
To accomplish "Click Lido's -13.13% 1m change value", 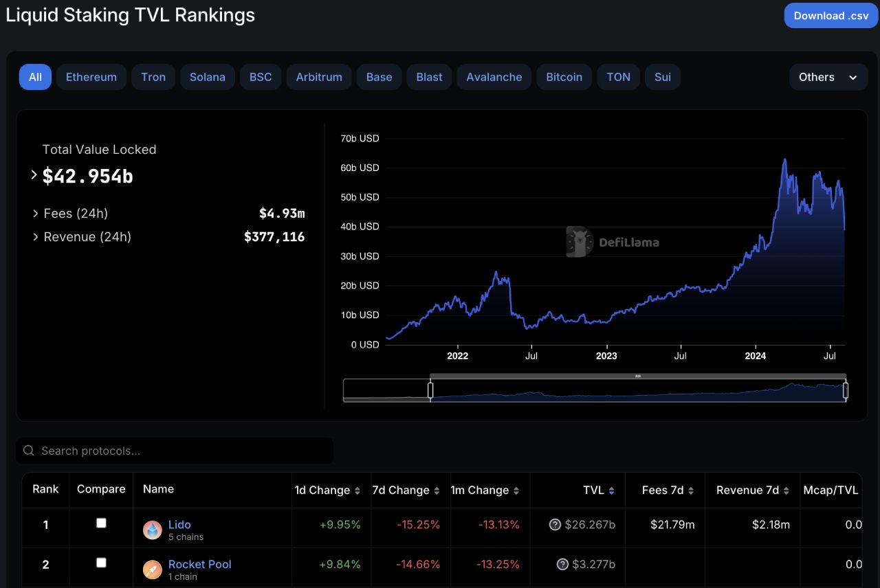I will (499, 525).
